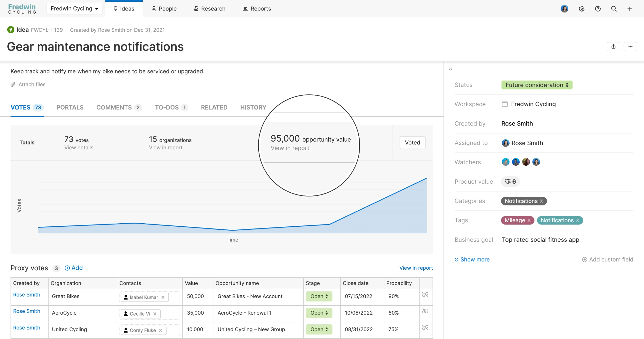Open the Reports menu item

[256, 9]
